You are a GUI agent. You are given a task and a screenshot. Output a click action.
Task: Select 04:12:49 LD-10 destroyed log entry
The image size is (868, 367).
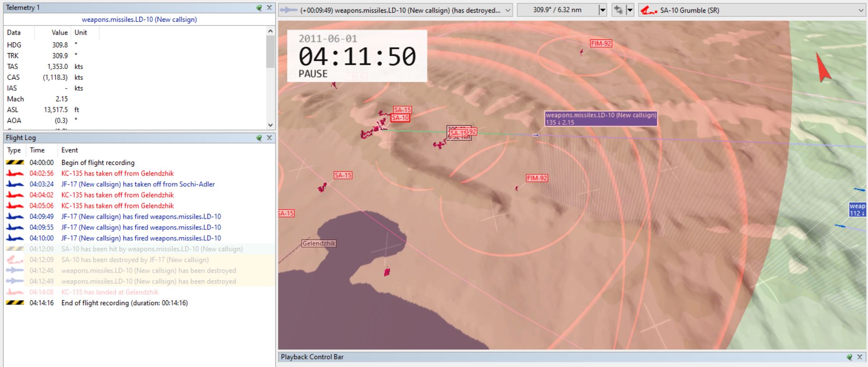point(139,281)
